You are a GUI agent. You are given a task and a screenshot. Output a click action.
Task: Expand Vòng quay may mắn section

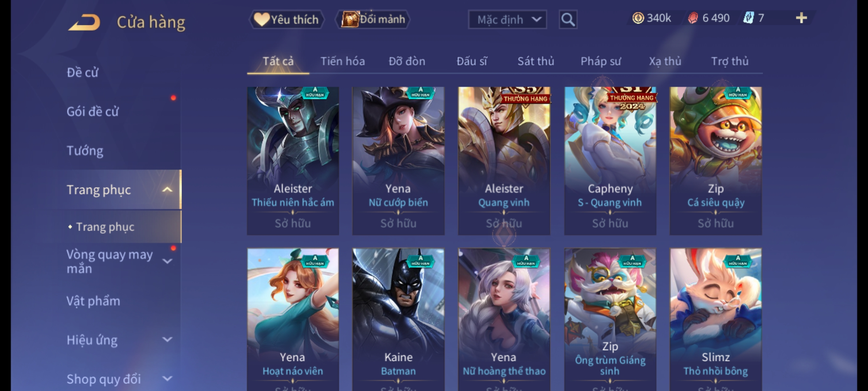click(167, 261)
